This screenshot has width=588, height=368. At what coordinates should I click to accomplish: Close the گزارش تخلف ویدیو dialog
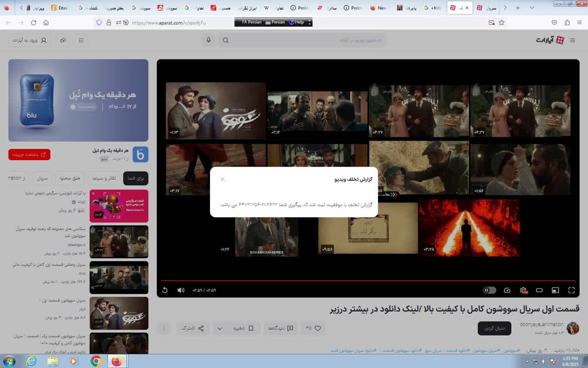tap(222, 179)
